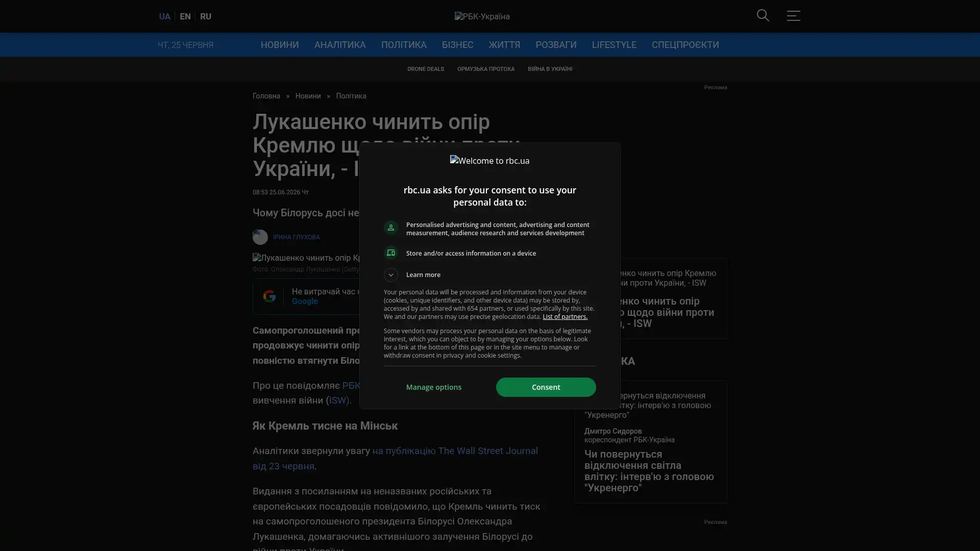Open the СПЕЦПРОЄКТИ navigation section

click(x=685, y=45)
